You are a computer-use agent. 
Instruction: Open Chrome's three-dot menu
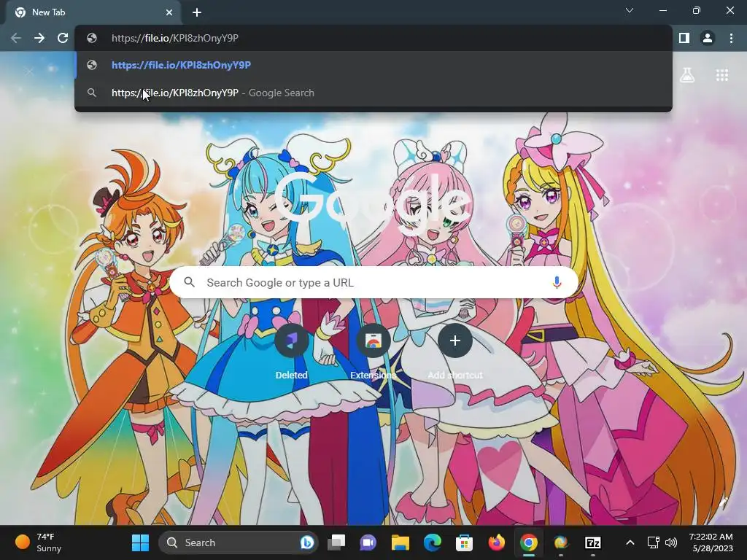click(731, 38)
